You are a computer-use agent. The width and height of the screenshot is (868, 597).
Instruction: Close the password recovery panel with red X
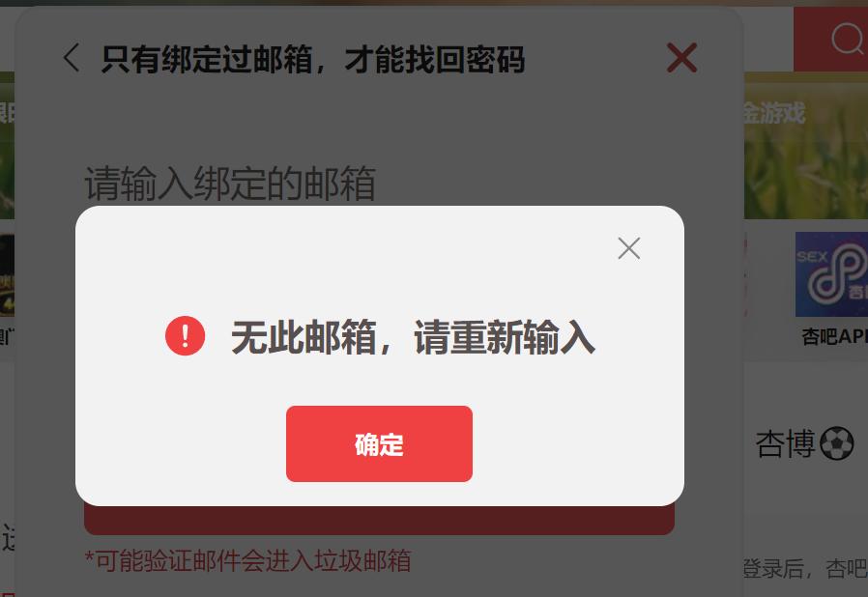tap(681, 58)
